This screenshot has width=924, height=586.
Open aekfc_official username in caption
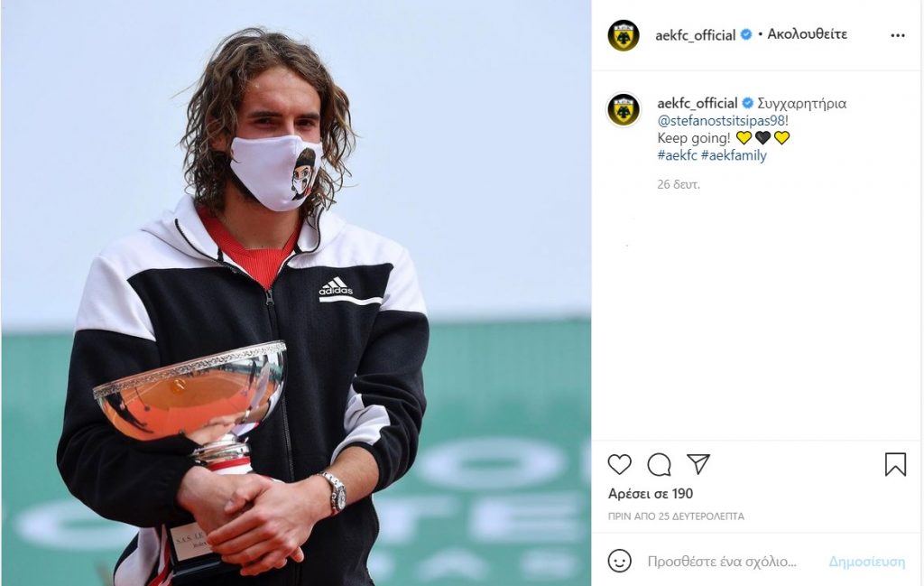coord(698,103)
